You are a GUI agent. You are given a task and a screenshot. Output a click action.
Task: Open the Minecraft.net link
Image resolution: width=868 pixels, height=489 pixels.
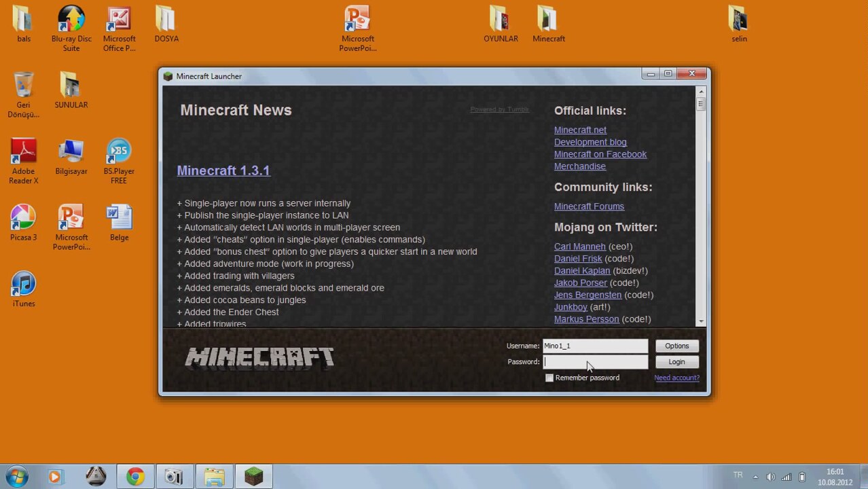coord(580,130)
